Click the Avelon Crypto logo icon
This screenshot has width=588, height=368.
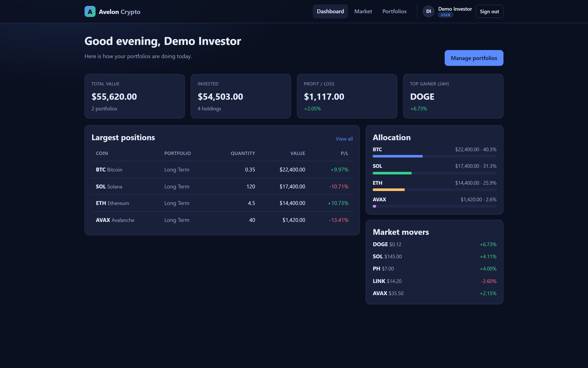[x=90, y=11]
